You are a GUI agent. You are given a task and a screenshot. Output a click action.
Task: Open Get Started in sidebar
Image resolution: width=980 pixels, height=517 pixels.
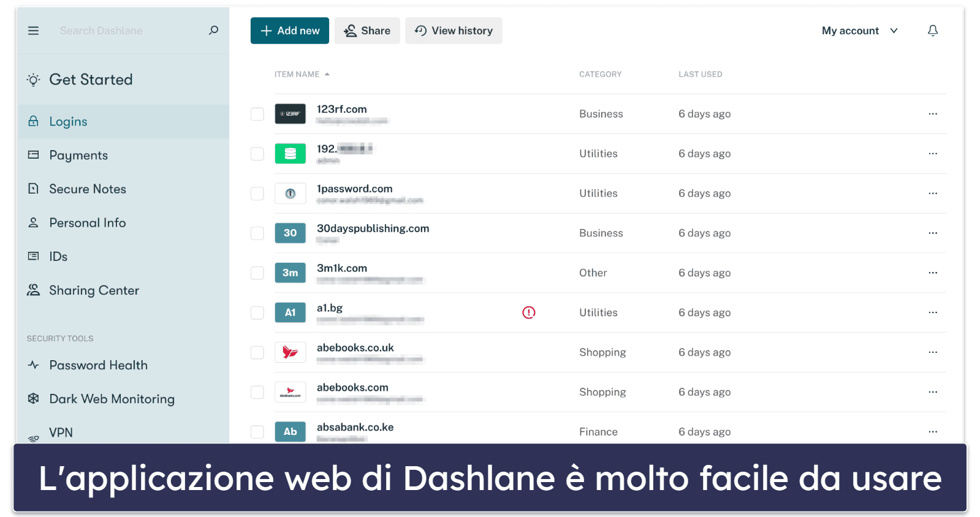click(91, 80)
